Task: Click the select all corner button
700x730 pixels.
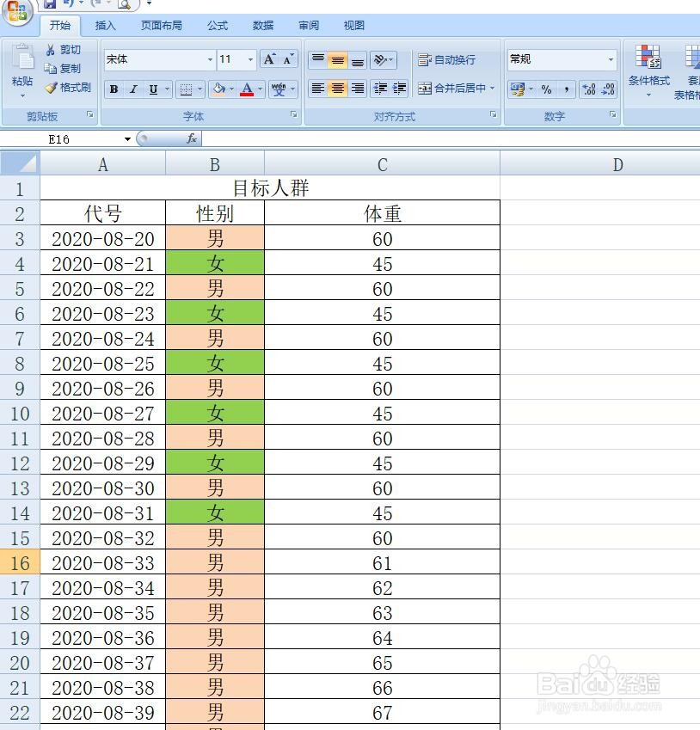Action: pos(20,163)
